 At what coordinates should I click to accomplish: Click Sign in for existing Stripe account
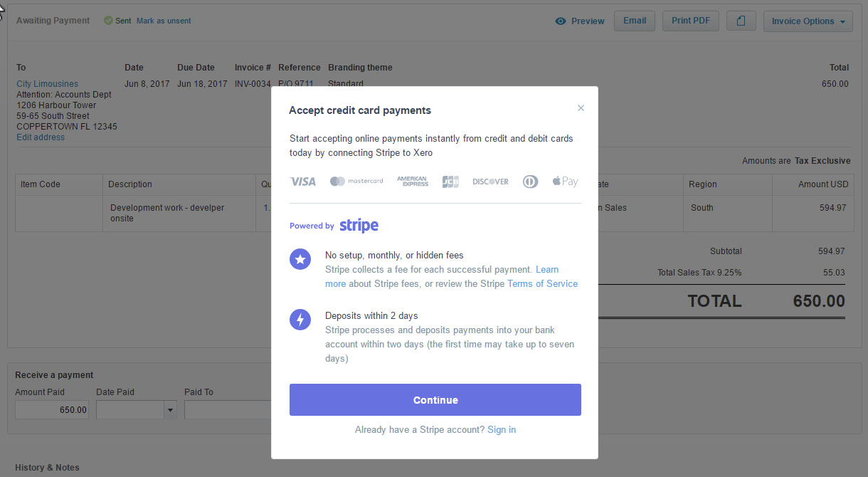502,429
